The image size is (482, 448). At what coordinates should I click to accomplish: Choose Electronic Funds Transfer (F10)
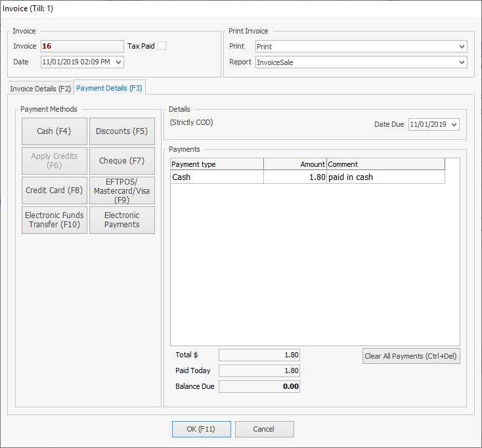(55, 220)
